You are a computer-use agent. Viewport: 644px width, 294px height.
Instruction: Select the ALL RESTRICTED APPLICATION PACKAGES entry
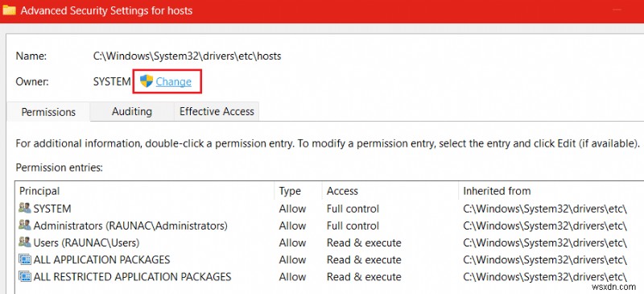[x=329, y=277]
